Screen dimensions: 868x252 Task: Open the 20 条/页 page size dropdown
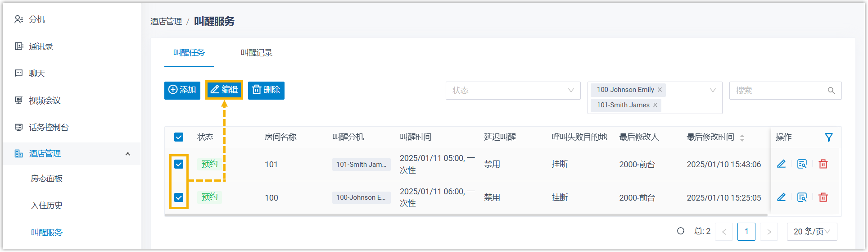point(811,232)
